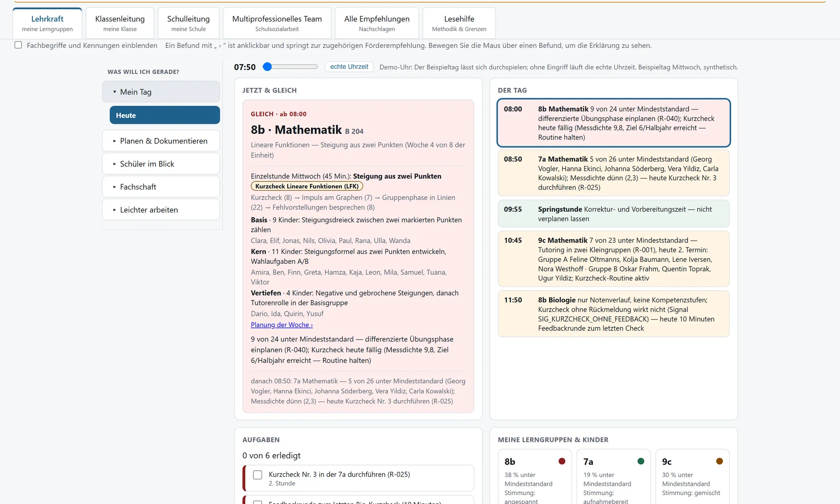Click the 07:50 demo clock time
840x504 pixels.
[x=245, y=67]
